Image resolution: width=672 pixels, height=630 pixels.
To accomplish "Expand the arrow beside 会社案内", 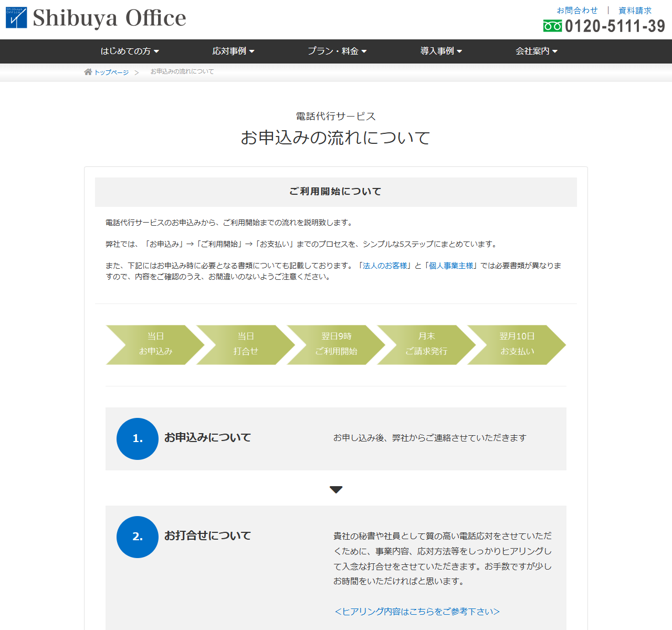I will 555,51.
